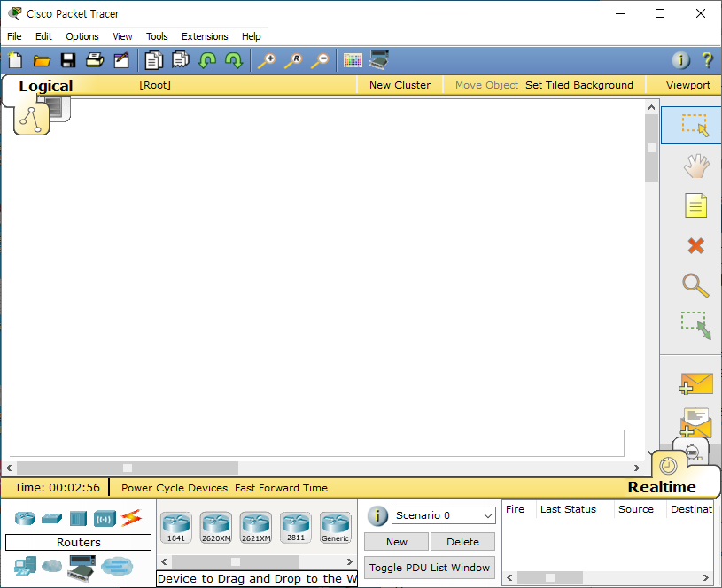Click the New scenario button
This screenshot has height=588, width=722.
[x=397, y=542]
